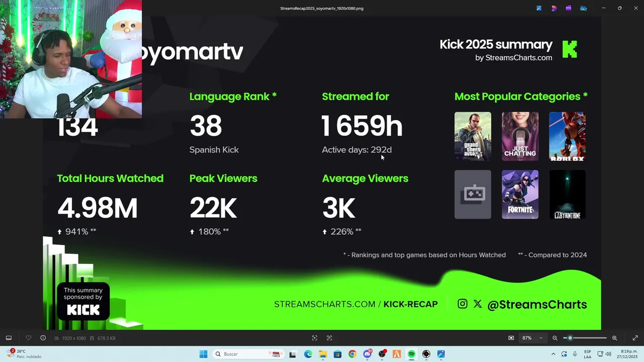Click the Spanish Kick label

point(214,150)
